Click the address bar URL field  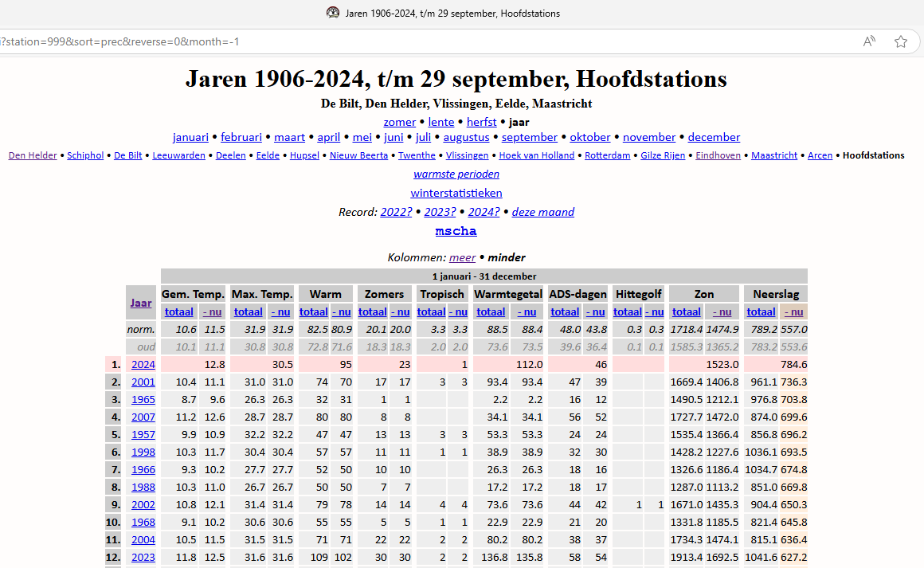tap(398, 41)
